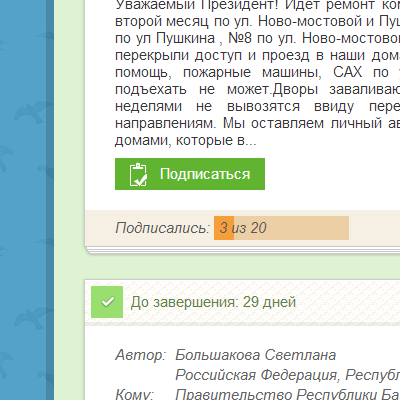Click the pale unfilled end of the signature bar
This screenshot has height=400, width=400.
click(x=308, y=228)
